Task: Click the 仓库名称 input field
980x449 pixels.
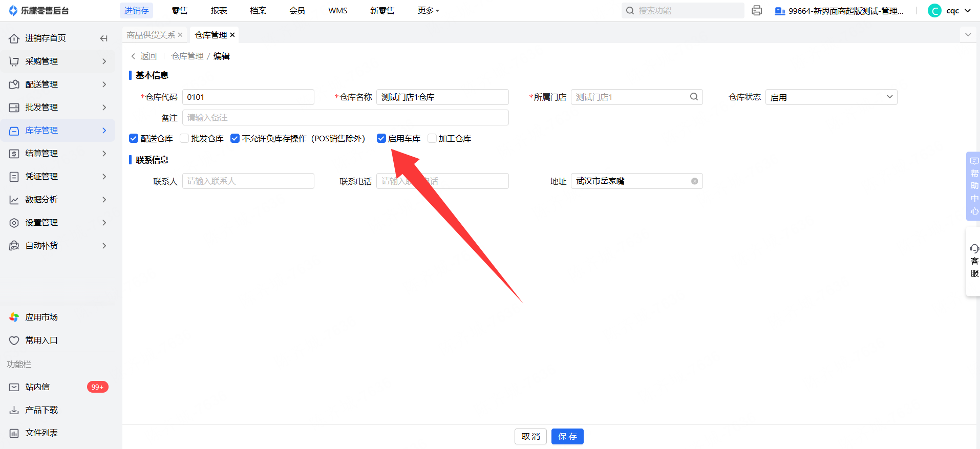Action: (x=442, y=97)
